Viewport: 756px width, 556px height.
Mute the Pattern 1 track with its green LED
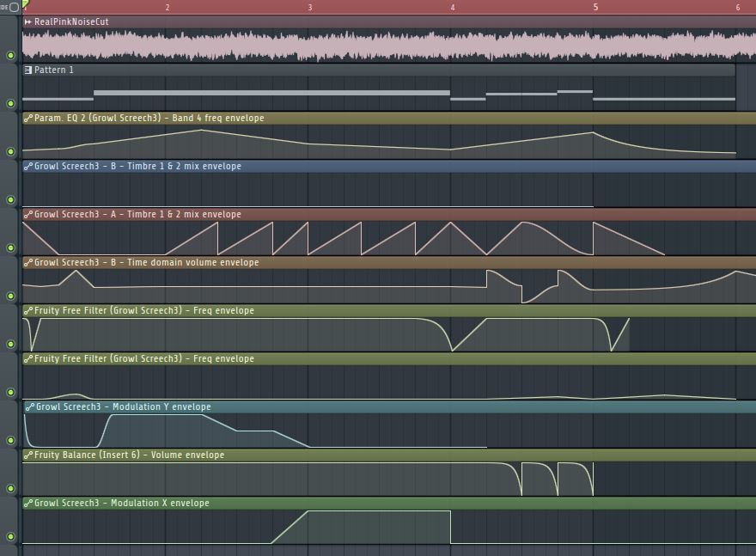coord(10,103)
